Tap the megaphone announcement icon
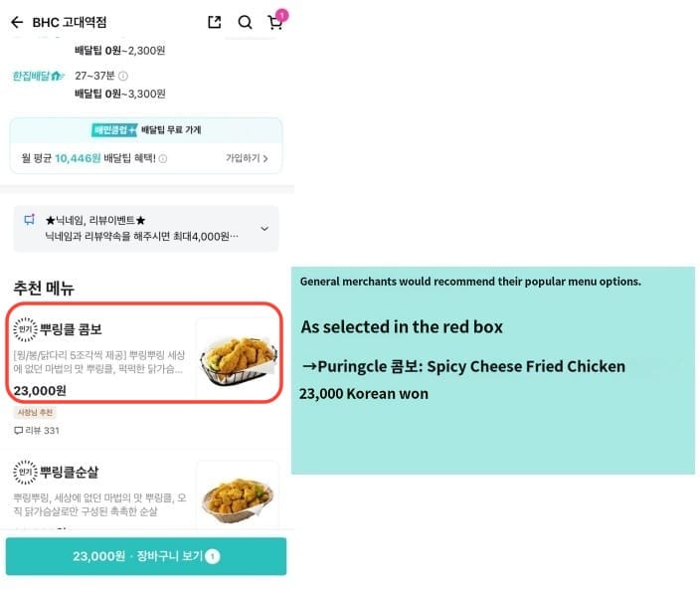 pos(30,219)
